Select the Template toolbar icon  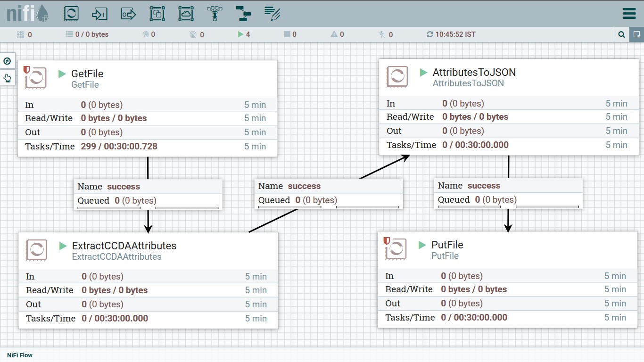tap(243, 14)
